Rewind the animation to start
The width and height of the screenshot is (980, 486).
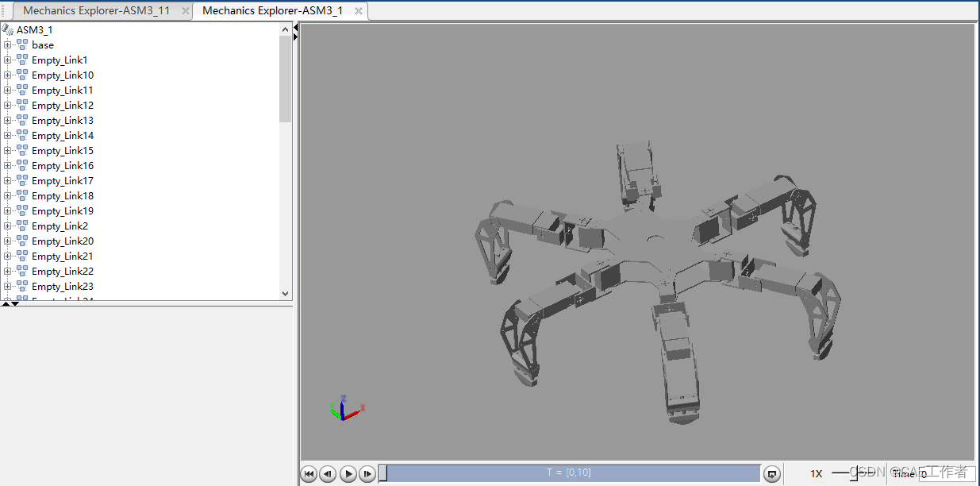tap(309, 474)
